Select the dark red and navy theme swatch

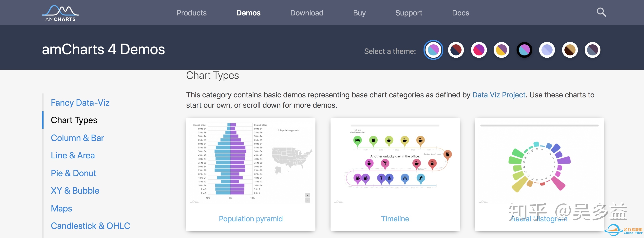[456, 50]
